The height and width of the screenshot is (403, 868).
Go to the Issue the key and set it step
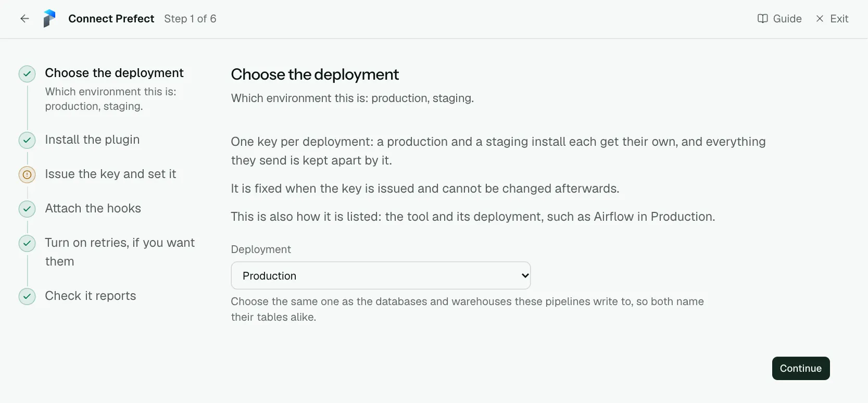point(110,174)
